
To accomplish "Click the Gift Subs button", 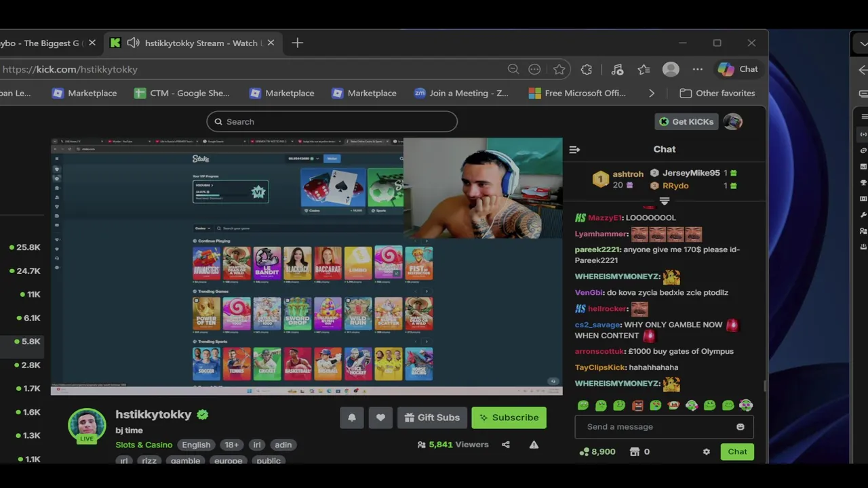I will pyautogui.click(x=432, y=418).
